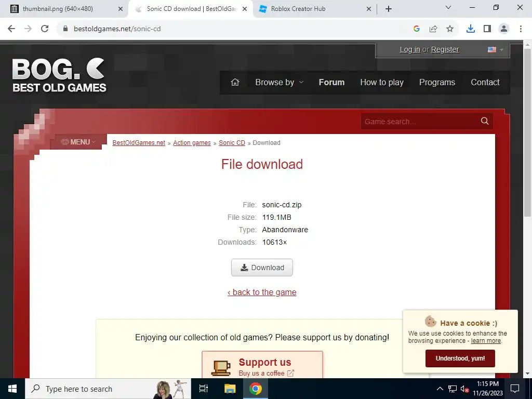Viewport: 532px width, 399px height.
Task: Show hidden system tray icons
Action: [x=440, y=389]
